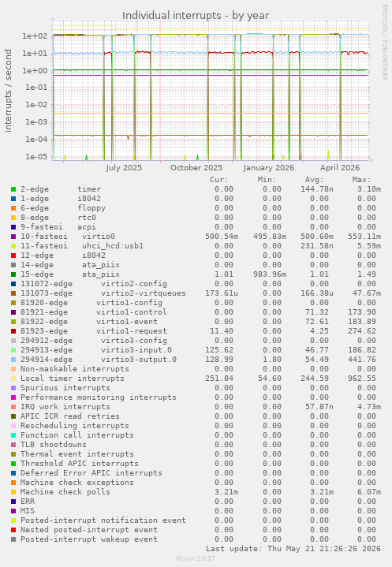This screenshot has height=567, width=392.
Task: Click the purple 10-fasteoi virtio0 legend swatch
Action: (13, 237)
